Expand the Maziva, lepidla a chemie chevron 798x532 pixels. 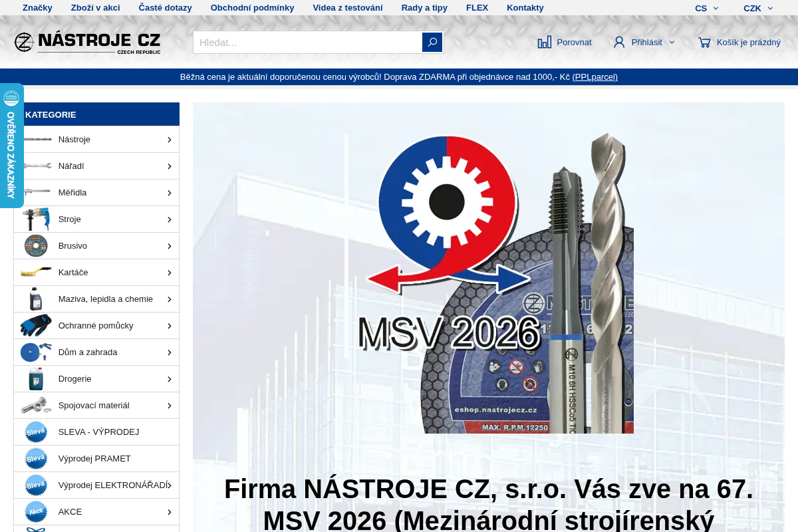[x=169, y=299]
